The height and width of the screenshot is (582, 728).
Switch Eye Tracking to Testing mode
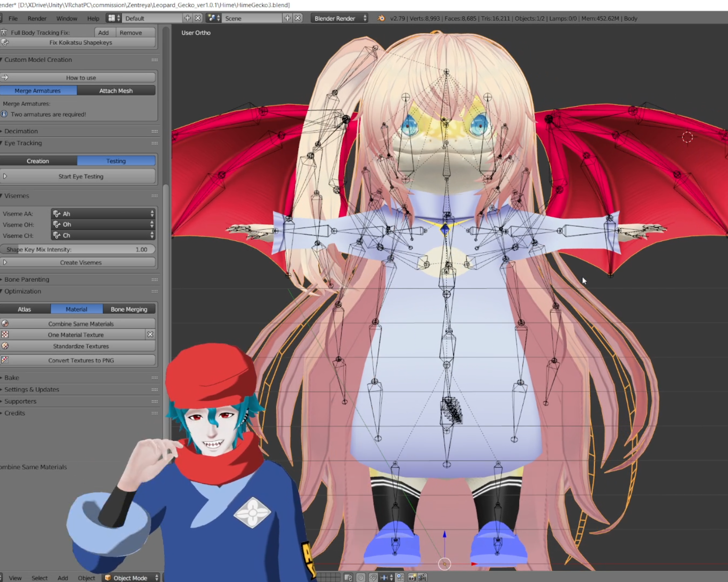116,161
